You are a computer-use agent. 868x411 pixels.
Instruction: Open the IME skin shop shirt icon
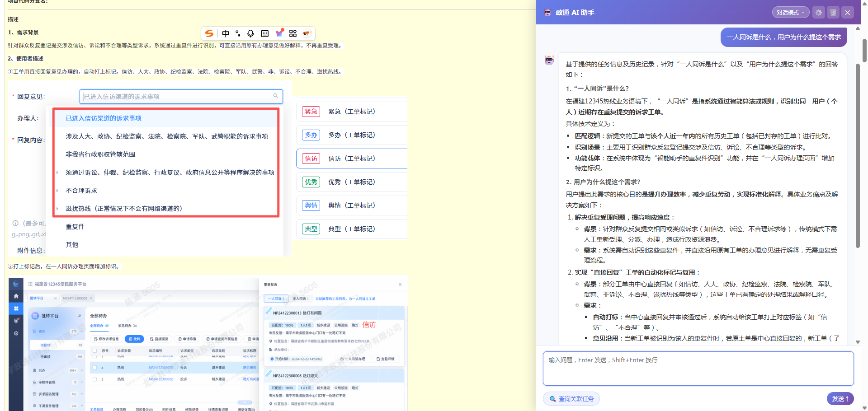(279, 33)
